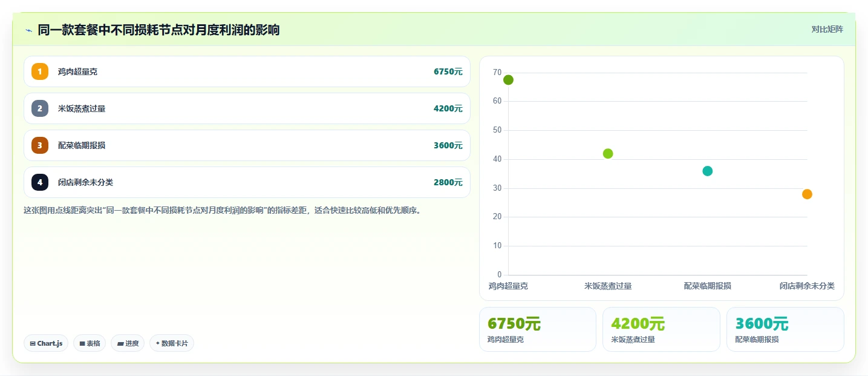Click the y-axis label 40

pos(497,159)
